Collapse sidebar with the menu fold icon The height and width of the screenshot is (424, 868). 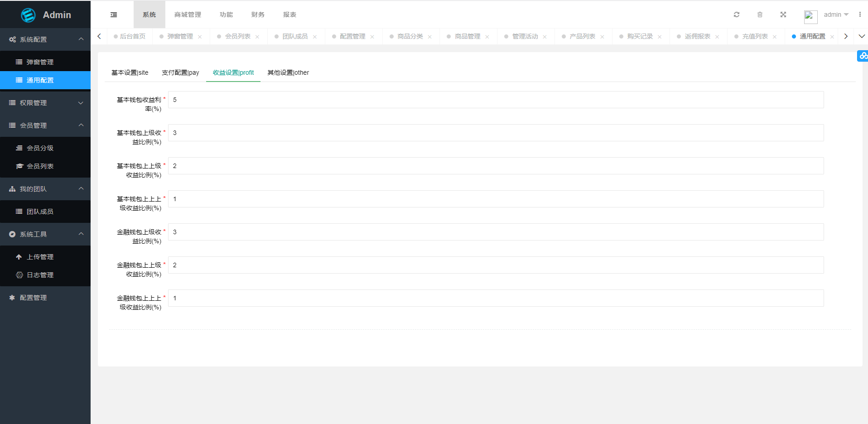pos(114,14)
